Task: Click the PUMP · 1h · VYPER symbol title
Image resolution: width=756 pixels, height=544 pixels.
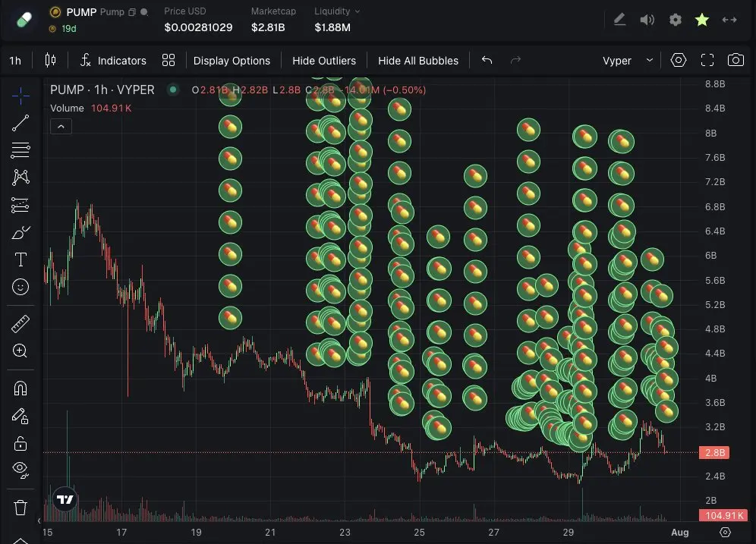Action: point(102,90)
